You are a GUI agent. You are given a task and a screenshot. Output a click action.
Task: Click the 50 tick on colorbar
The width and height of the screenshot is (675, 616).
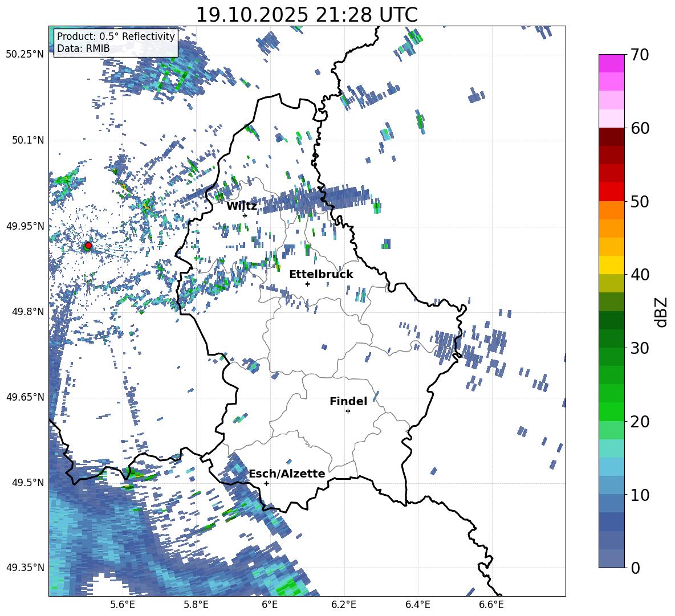639,201
